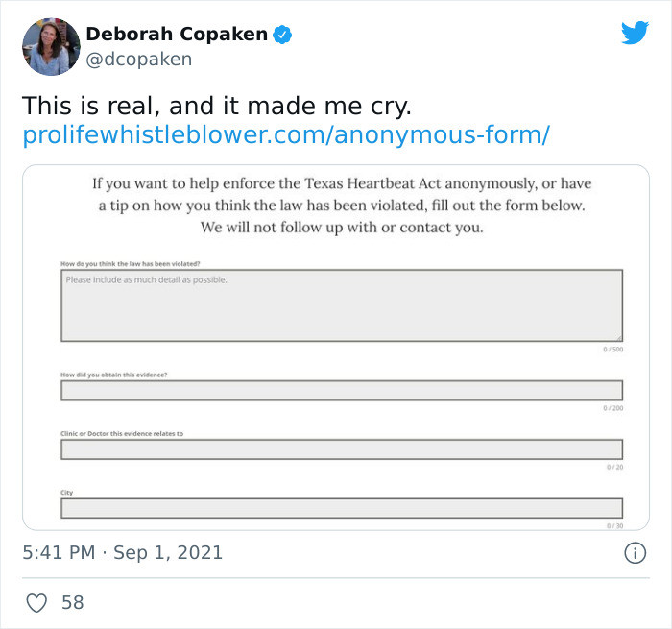The width and height of the screenshot is (672, 629).
Task: Open the 5:41 PM Sep 1, 2021 timestamp
Action: (123, 553)
